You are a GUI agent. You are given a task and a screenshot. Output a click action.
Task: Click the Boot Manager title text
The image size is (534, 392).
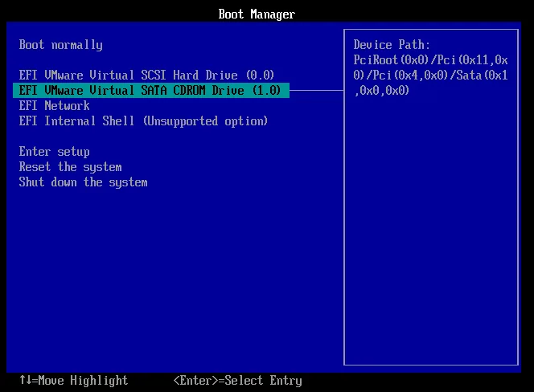point(257,14)
